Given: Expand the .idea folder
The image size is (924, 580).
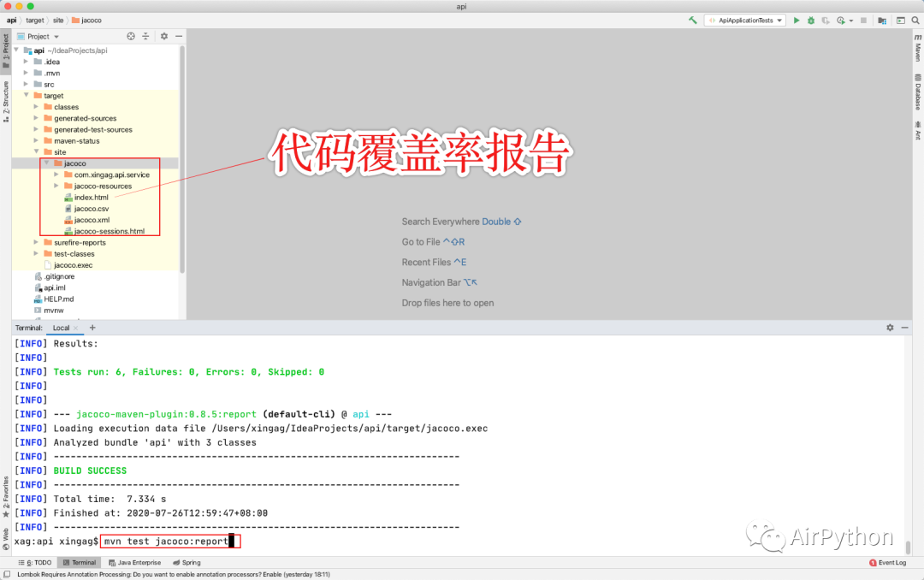Looking at the screenshot, I should [26, 62].
